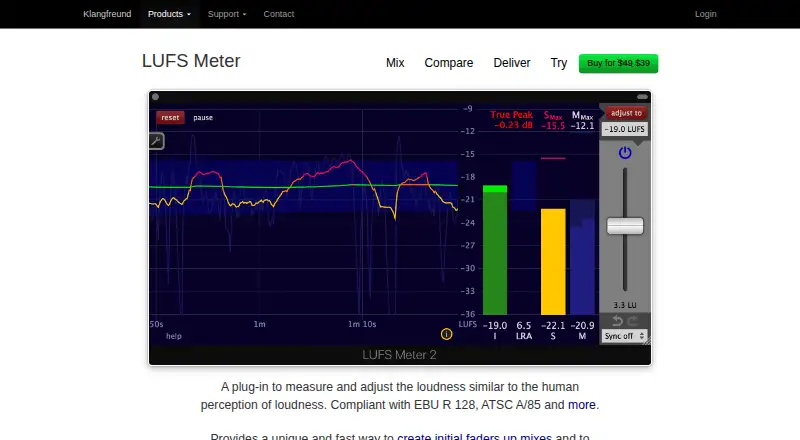Click the LUFS Meter 2 title text
Screen dimensions: 800x440
[x=399, y=355]
